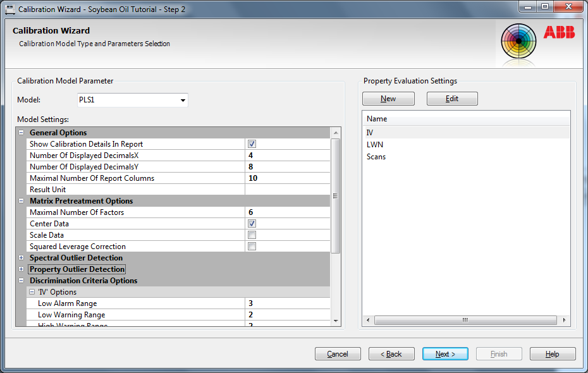Collapse the Matrix Pretreatment Options section
The image size is (588, 373).
[21, 201]
